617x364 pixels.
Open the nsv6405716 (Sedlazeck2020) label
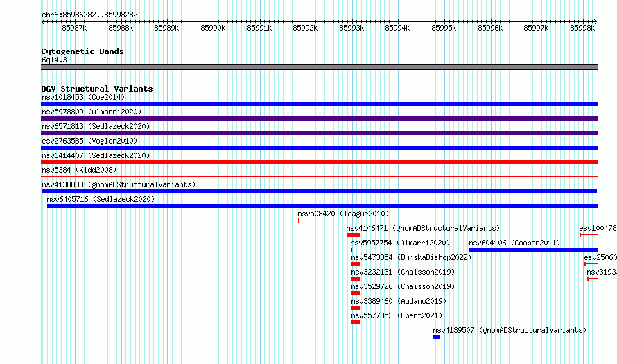[101, 199]
